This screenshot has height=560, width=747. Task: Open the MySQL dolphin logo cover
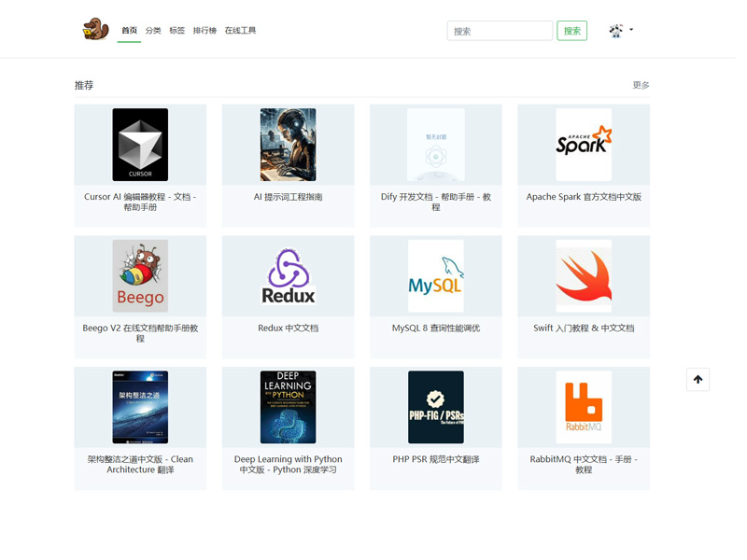[x=436, y=276]
